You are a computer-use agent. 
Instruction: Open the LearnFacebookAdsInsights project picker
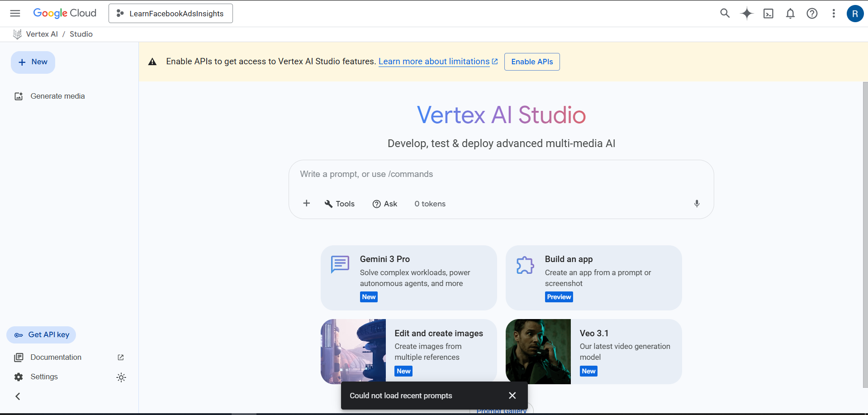(171, 14)
